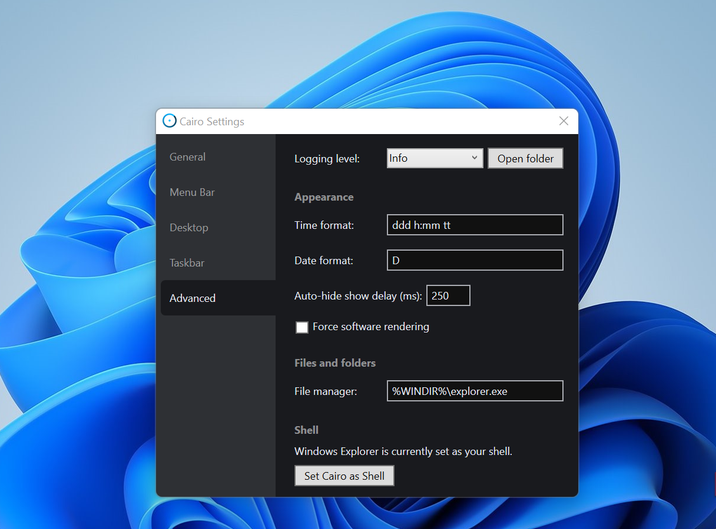This screenshot has width=716, height=529.
Task: Click the File manager path field
Action: tap(475, 391)
